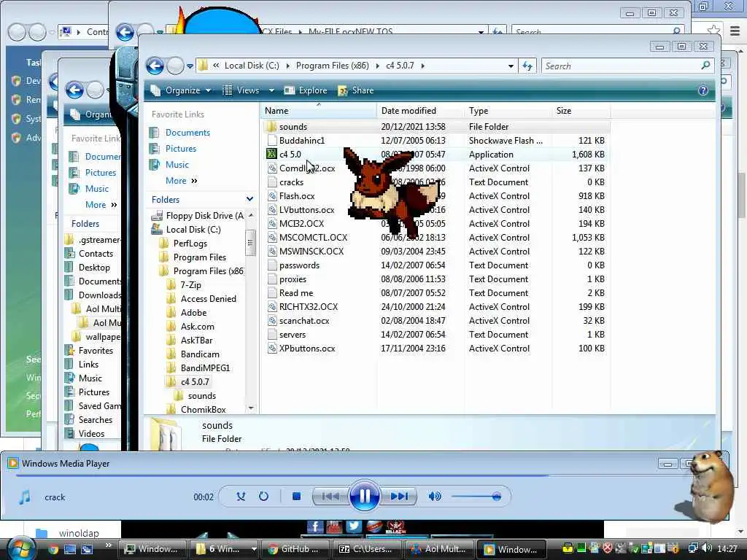Select the proxies text document
The width and height of the screenshot is (747, 560).
(x=293, y=279)
